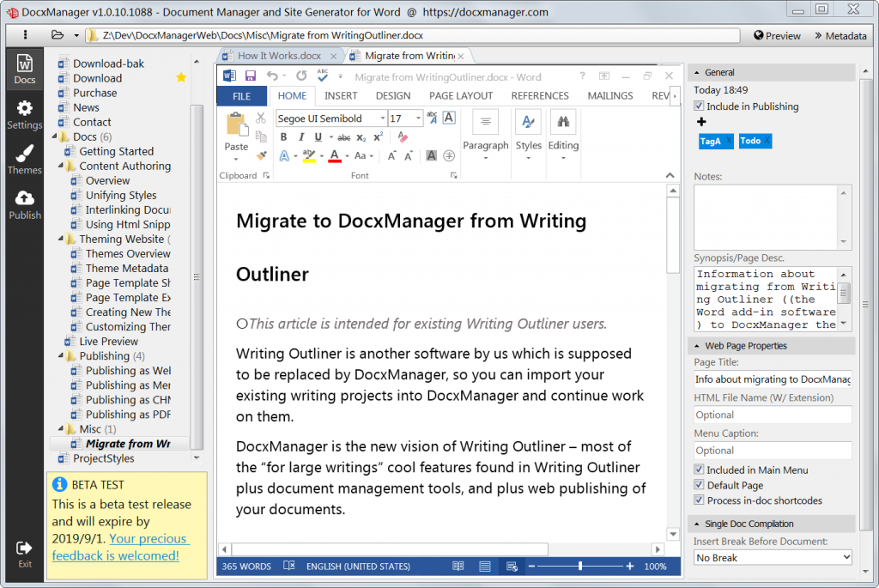
Task: Click the Page Title input field
Action: point(773,379)
